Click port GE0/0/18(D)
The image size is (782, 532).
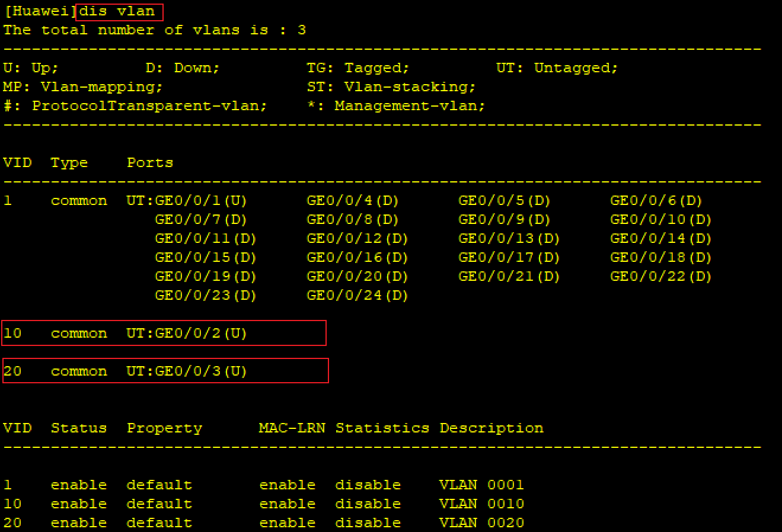click(661, 258)
